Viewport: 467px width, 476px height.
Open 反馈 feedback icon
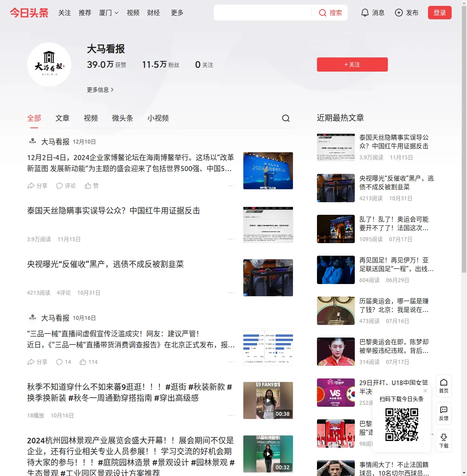pyautogui.click(x=444, y=413)
